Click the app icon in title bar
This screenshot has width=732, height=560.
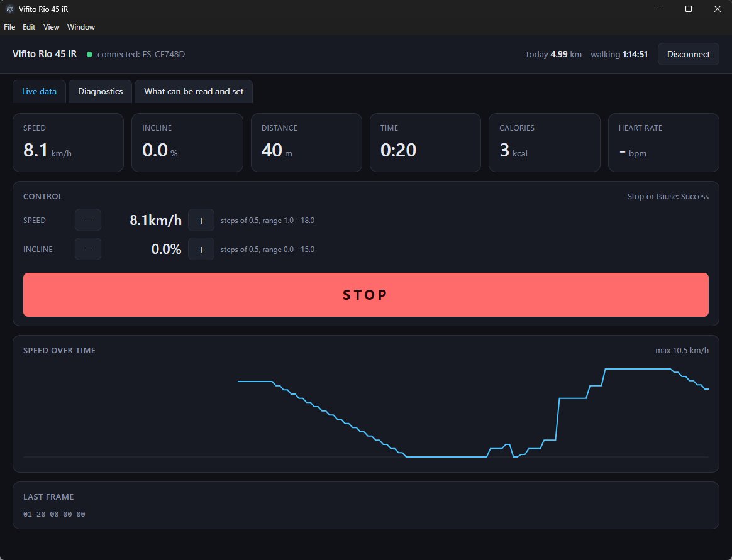coord(10,9)
